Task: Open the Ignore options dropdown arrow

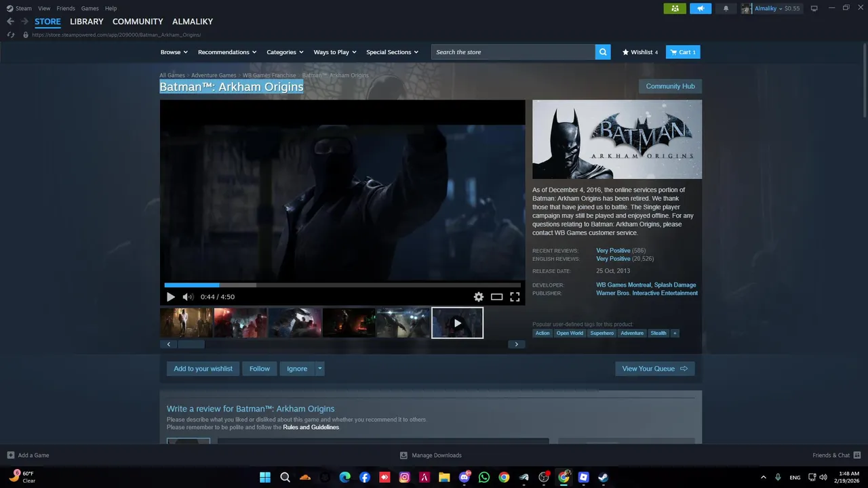Action: [320, 369]
